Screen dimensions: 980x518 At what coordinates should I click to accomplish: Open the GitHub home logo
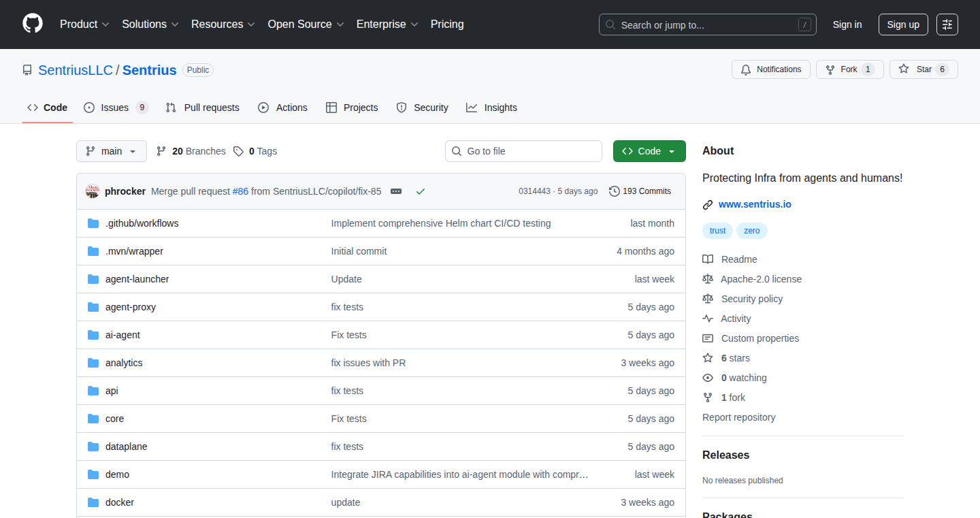[33, 24]
